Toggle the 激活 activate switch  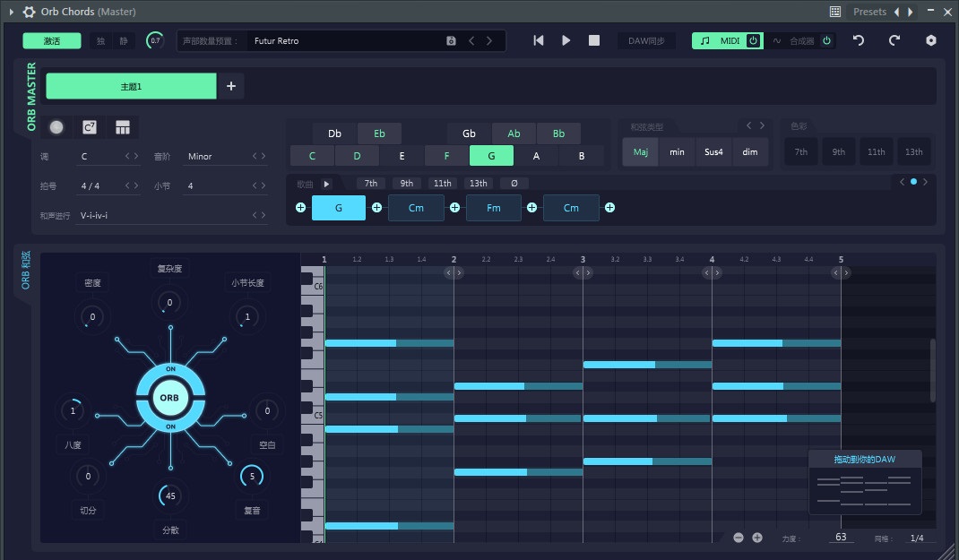(51, 40)
